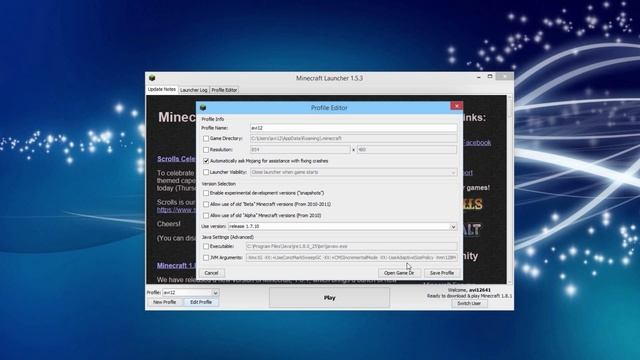Allow use of old Alpha Minecraft versions
The image size is (640, 360).
206,216
